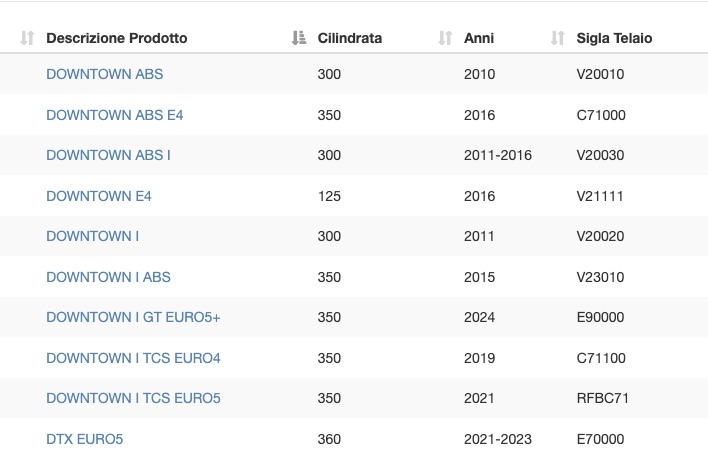Open the DOWNTOWN E4 entry
Viewport: 708px width, 467px height.
click(x=99, y=196)
